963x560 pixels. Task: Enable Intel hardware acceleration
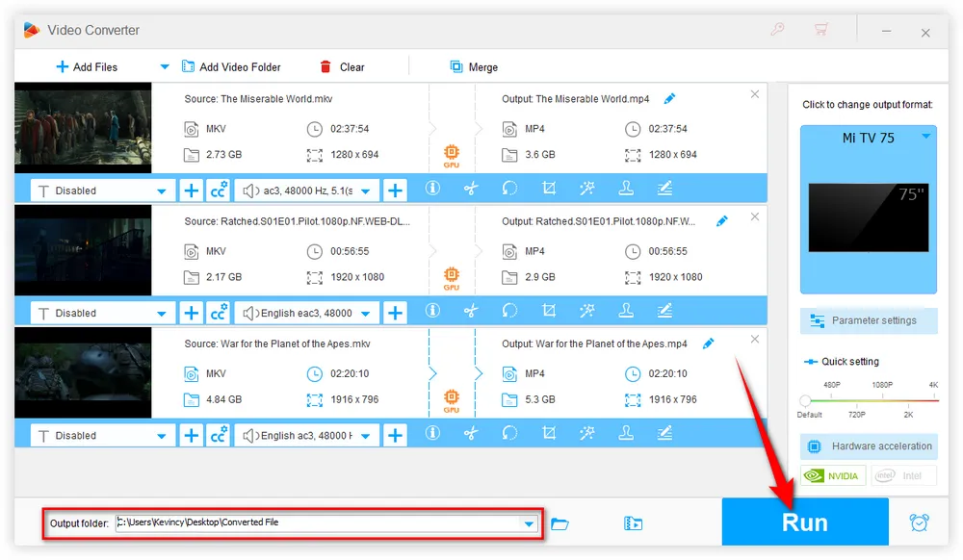tap(903, 475)
